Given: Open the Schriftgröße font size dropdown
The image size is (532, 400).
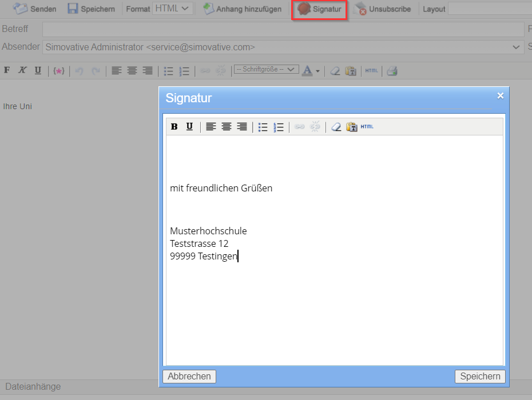Looking at the screenshot, I should 267,69.
